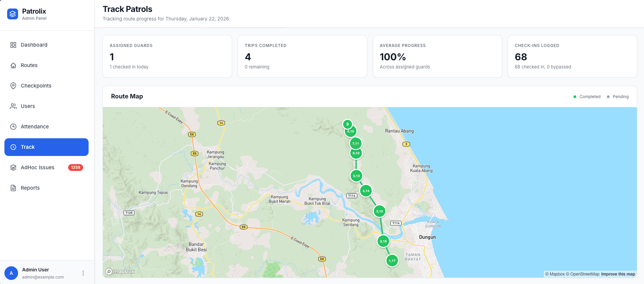The image size is (644, 284).
Task: Open the Reports section
Action: (x=46, y=188)
